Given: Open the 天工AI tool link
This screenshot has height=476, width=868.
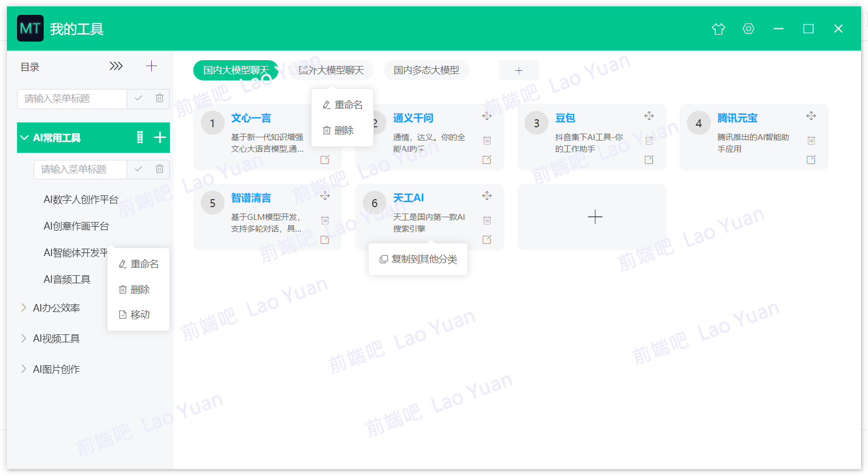Looking at the screenshot, I should coord(408,198).
